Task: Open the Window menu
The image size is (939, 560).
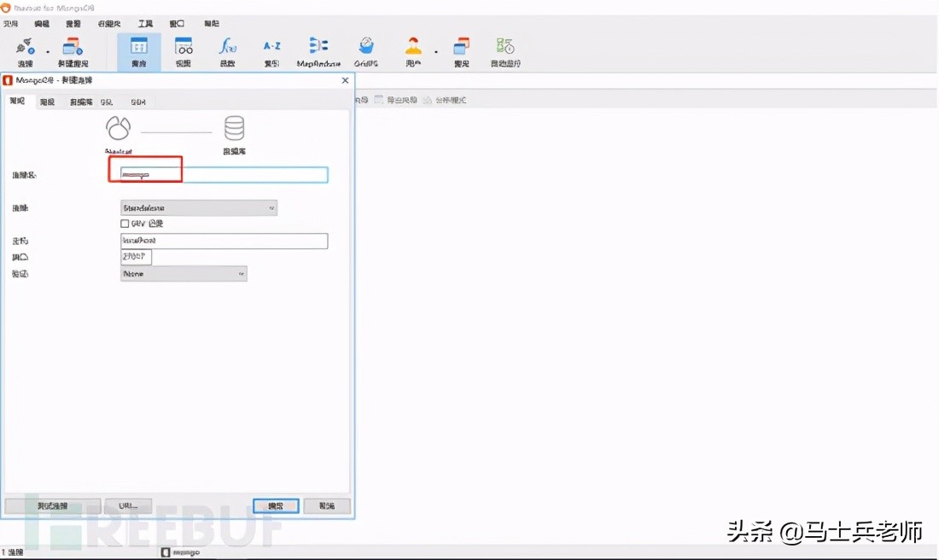Action: point(177,23)
